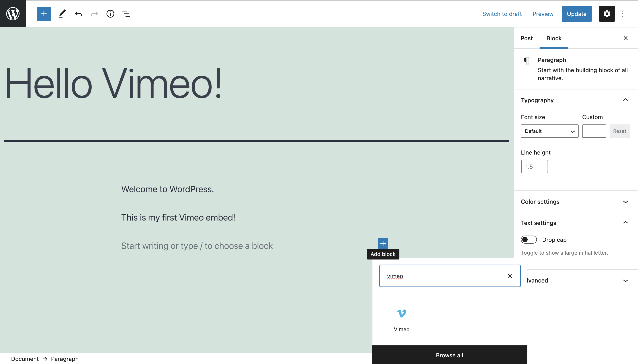Click the Line height input field

534,167
